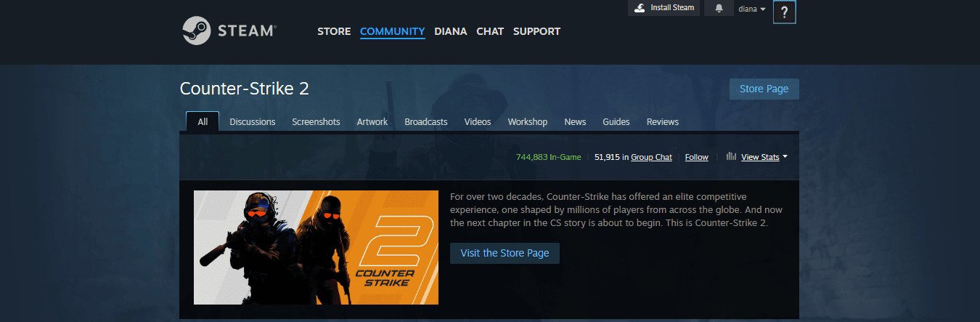Image resolution: width=980 pixels, height=322 pixels.
Task: Open the SUPPORT page
Action: point(536,31)
